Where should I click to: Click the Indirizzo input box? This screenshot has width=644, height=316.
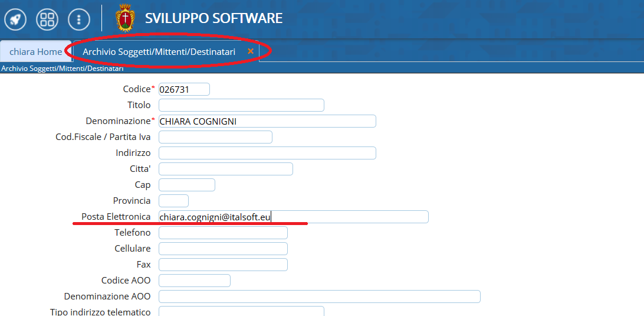pyautogui.click(x=267, y=153)
